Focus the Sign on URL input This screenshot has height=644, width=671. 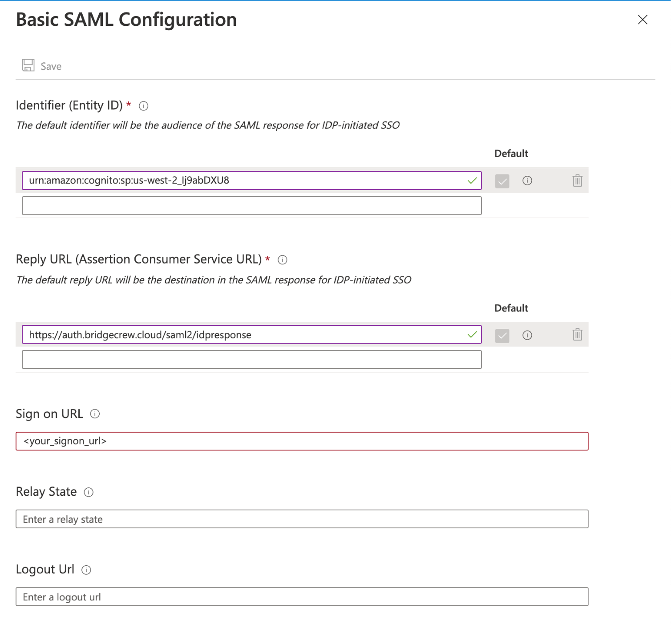302,441
